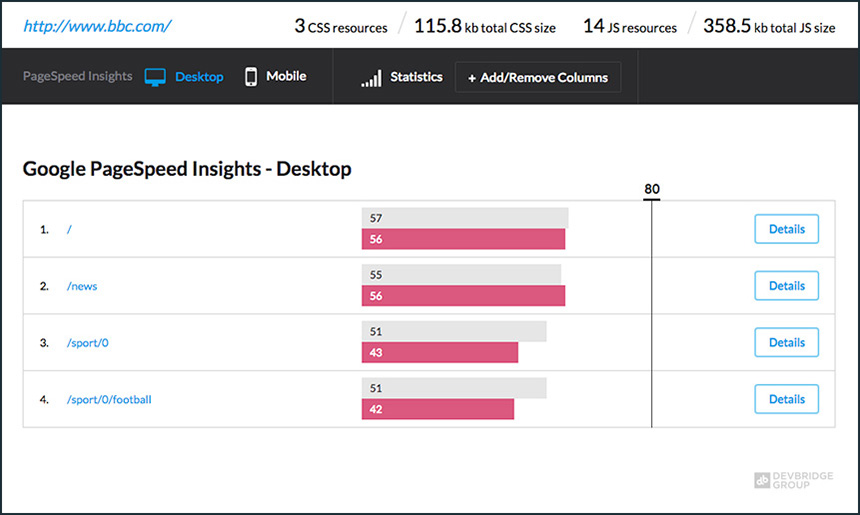Click the 3 CSS resources stat
The width and height of the screenshot is (860, 515).
(341, 26)
